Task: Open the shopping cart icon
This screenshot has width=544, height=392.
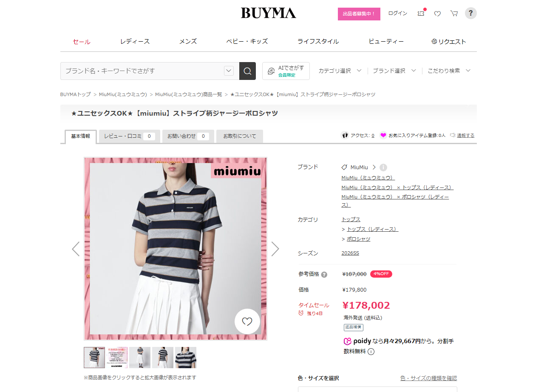Action: click(x=454, y=14)
